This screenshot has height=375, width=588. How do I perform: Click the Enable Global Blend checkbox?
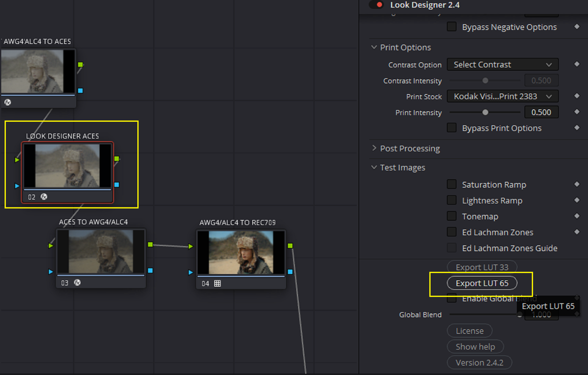452,298
